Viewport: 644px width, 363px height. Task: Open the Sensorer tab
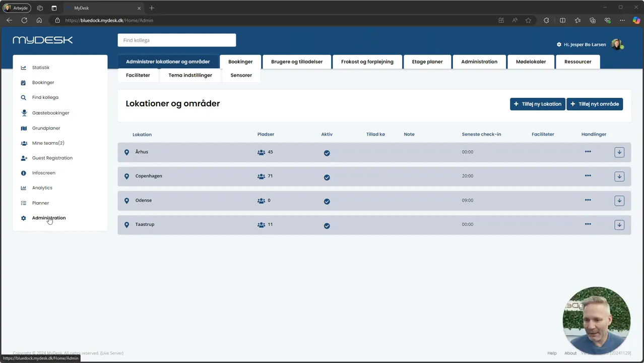(x=241, y=75)
